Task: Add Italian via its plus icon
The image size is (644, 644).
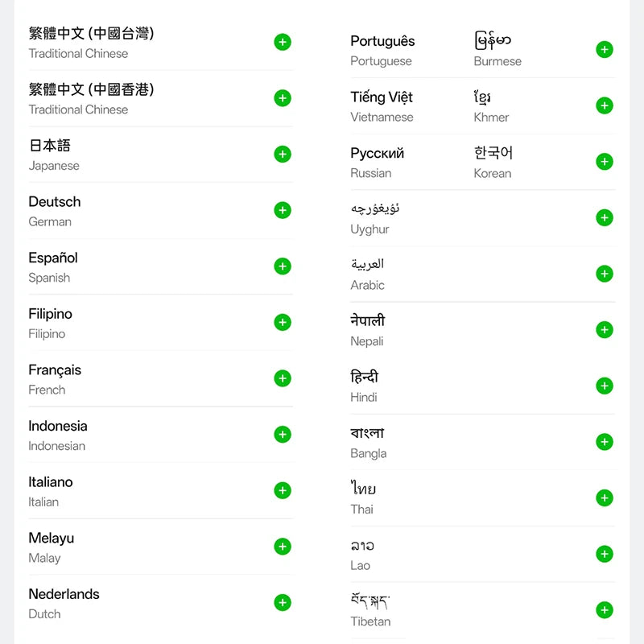Action: [283, 490]
